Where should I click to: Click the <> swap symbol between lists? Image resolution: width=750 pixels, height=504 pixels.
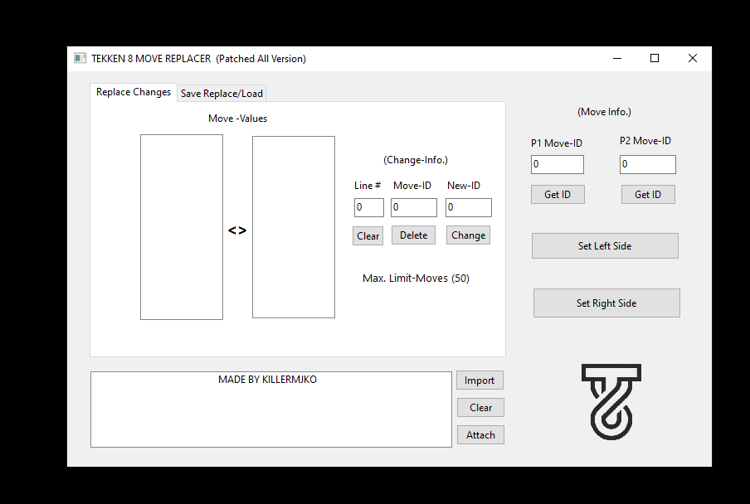(x=237, y=230)
